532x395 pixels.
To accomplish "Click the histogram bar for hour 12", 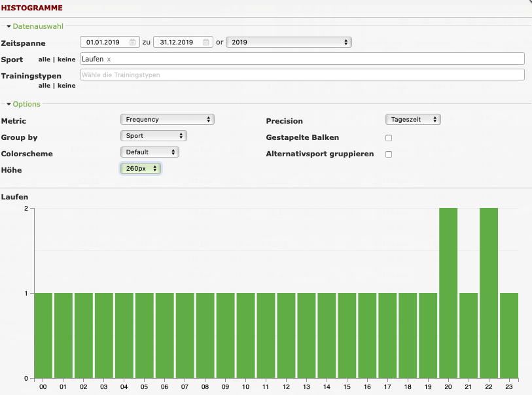I will coord(287,335).
